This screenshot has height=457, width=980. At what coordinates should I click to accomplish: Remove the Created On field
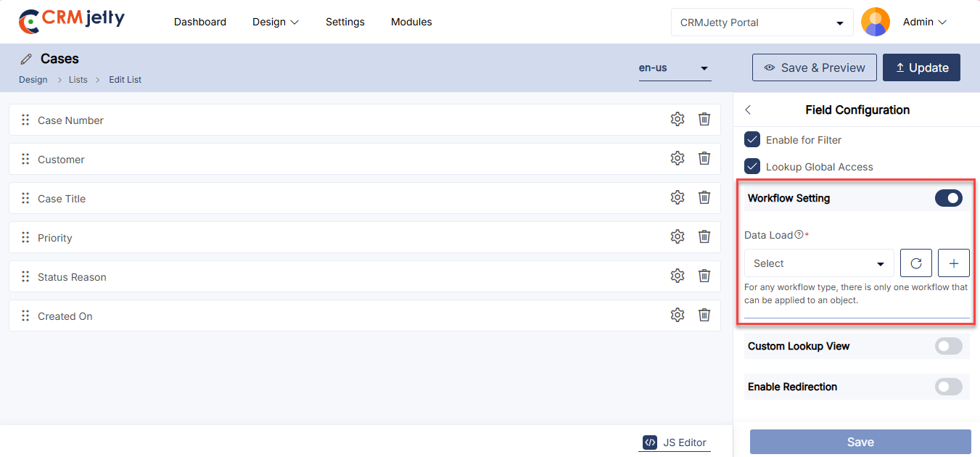[x=704, y=316]
